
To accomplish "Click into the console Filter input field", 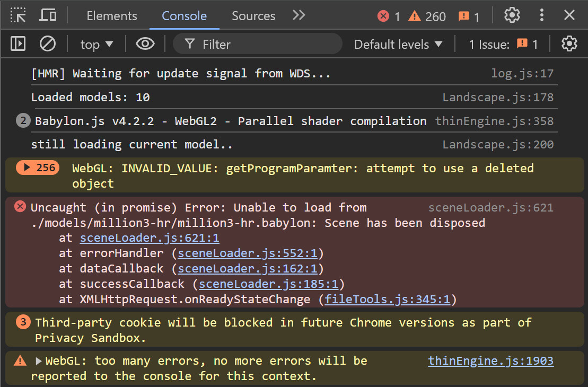I will point(265,44).
